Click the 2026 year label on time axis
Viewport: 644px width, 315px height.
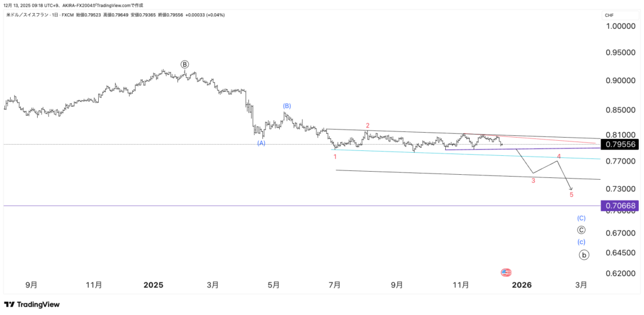coord(523,285)
